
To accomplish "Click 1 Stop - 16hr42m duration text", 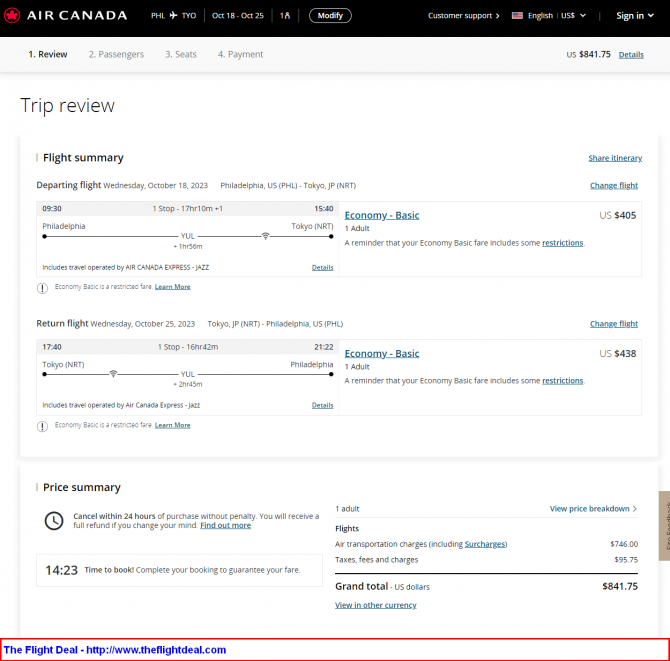I will pyautogui.click(x=188, y=347).
